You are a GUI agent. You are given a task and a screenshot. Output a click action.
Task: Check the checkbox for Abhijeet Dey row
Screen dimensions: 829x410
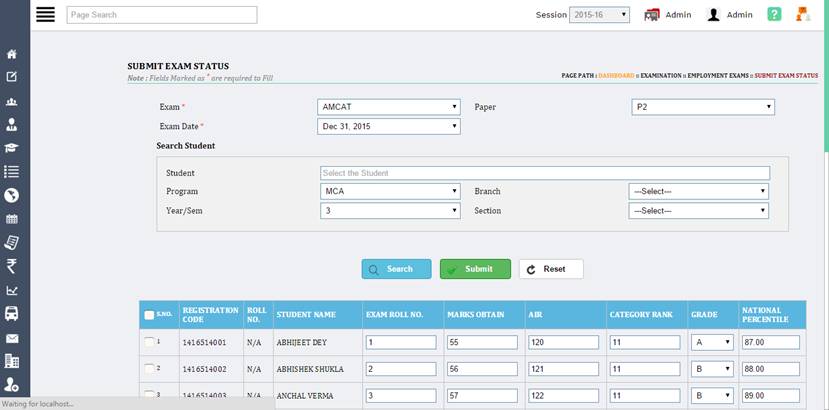tap(149, 342)
